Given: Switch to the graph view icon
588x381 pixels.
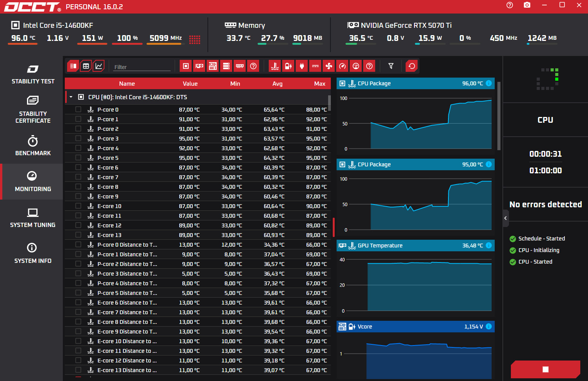Looking at the screenshot, I should pos(99,66).
